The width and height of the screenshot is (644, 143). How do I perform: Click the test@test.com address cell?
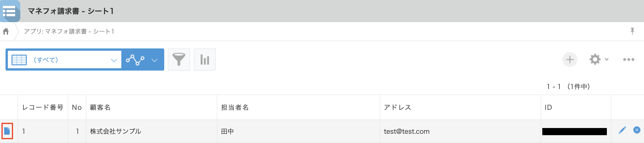tap(406, 131)
